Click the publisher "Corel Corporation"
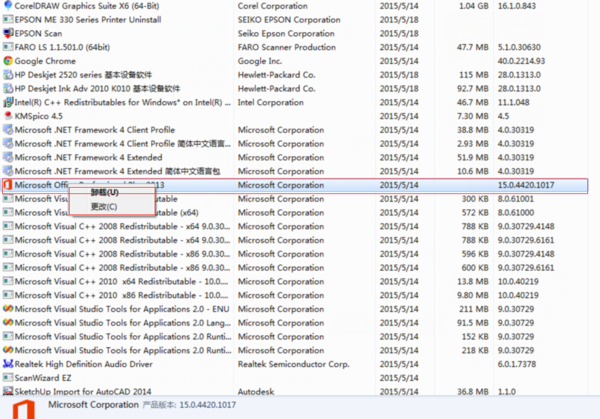 point(272,6)
